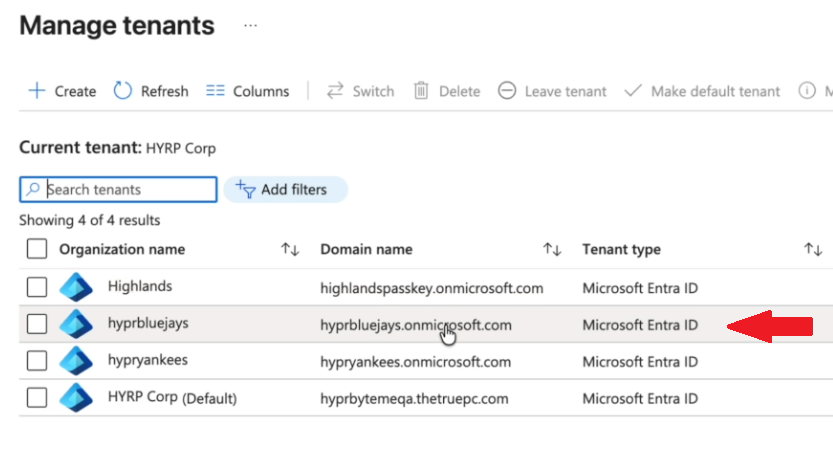Click the Add filters button
Image resolution: width=833 pixels, height=457 pixels.
286,189
